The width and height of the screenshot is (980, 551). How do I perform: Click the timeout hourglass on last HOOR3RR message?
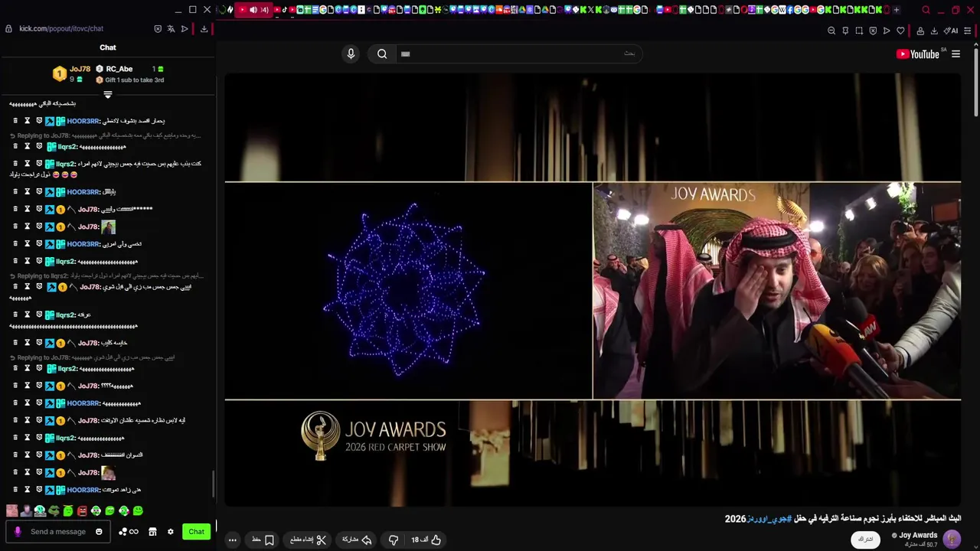coord(27,490)
